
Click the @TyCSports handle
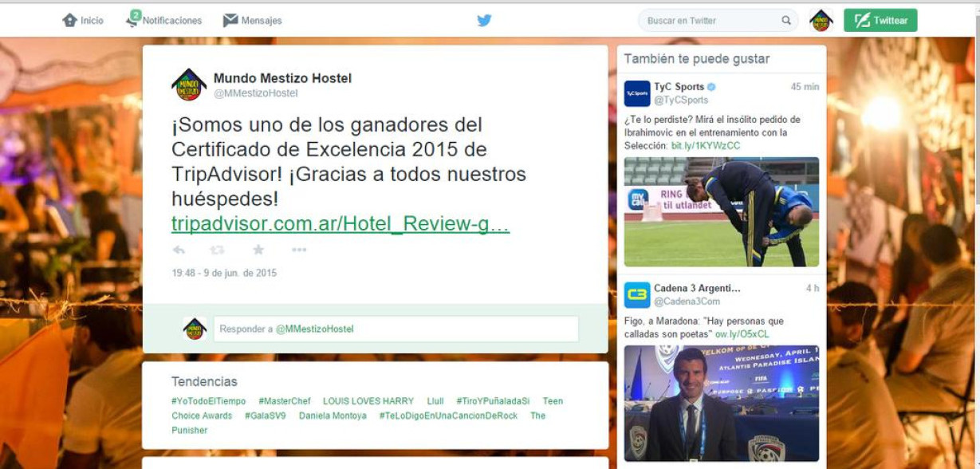[x=681, y=100]
